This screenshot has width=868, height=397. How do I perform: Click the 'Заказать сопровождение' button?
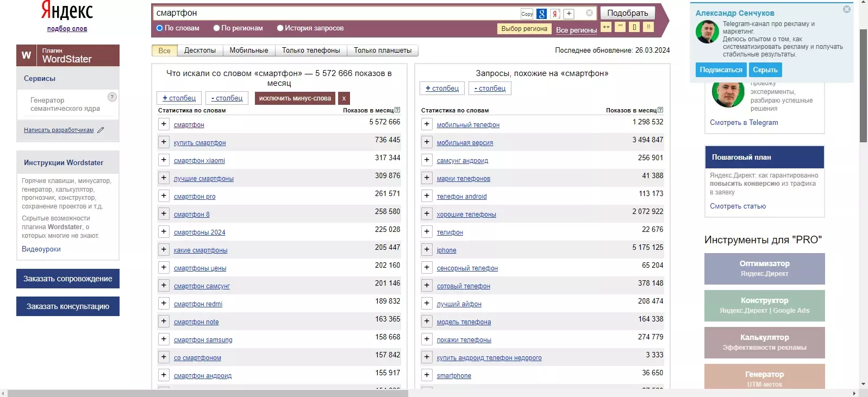[68, 279]
